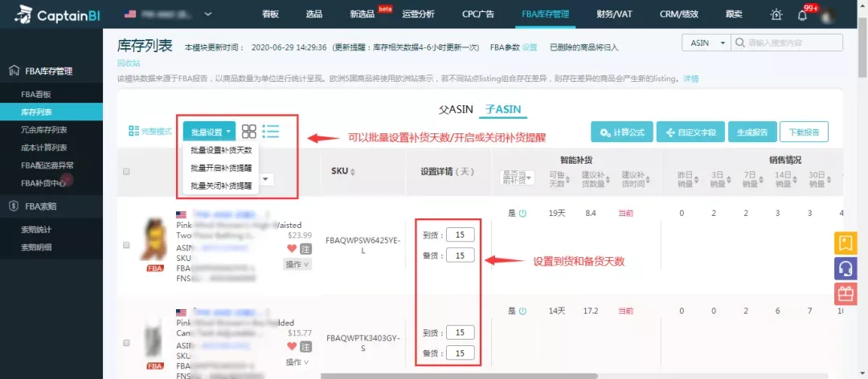The height and width of the screenshot is (379, 868).
Task: Open the red gift side icon
Action: click(845, 294)
